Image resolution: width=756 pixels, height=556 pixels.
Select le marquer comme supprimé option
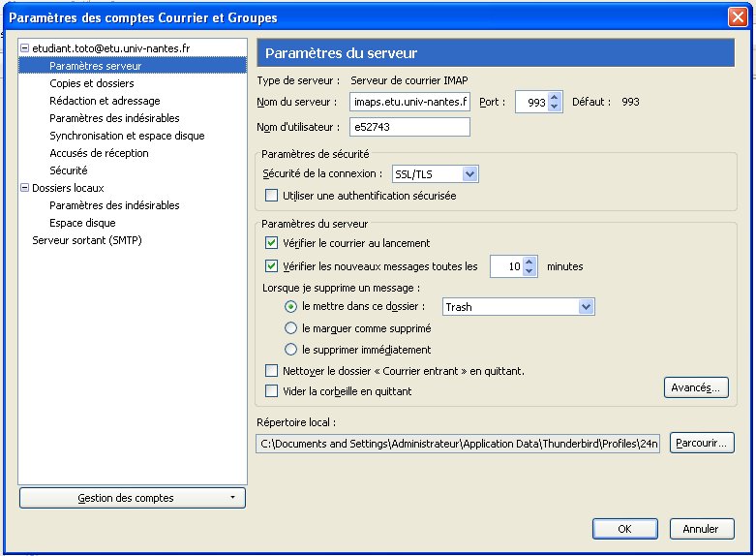pos(291,328)
